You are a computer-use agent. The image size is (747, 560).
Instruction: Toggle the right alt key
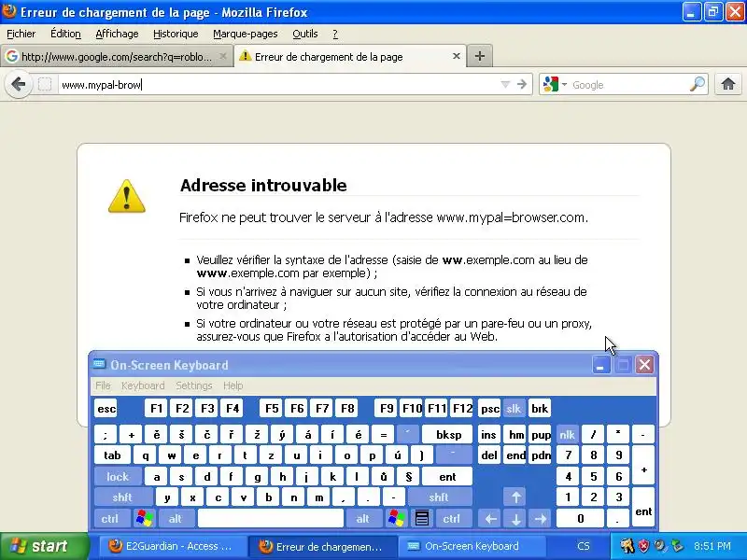click(363, 518)
